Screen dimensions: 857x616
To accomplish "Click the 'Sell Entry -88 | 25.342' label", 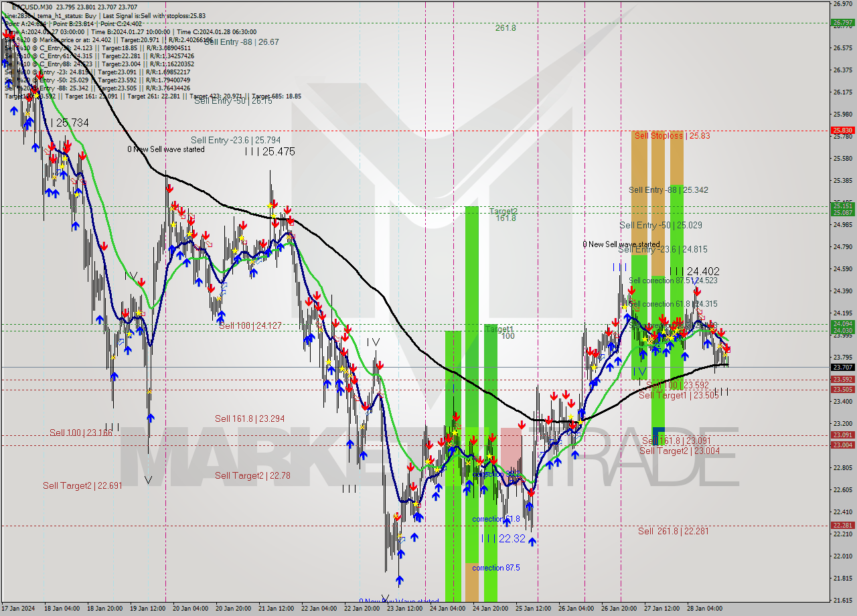I will tap(668, 190).
